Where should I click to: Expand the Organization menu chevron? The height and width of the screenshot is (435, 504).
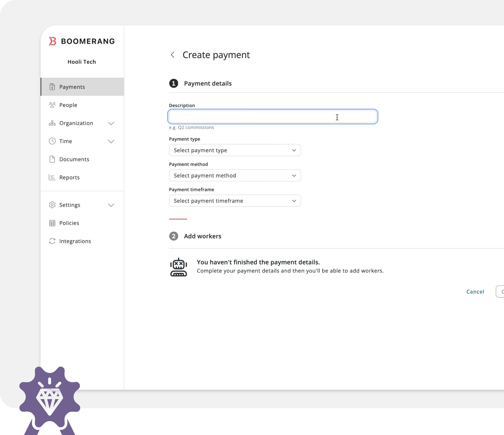point(111,123)
